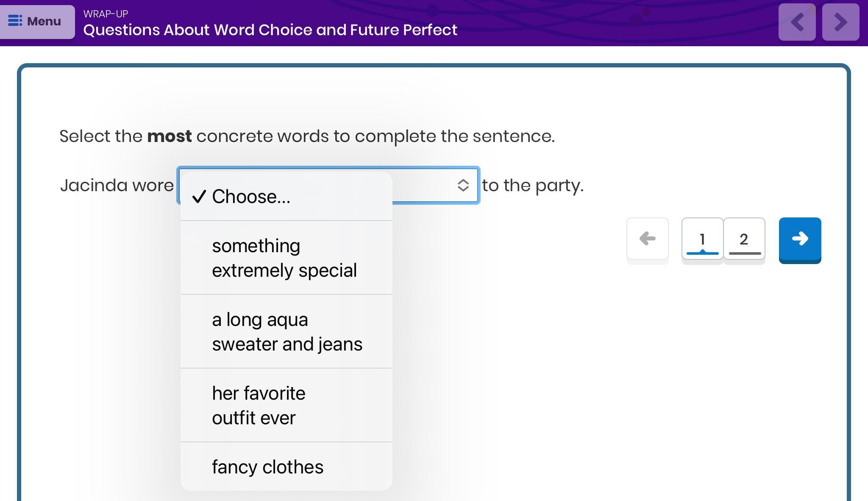Image resolution: width=868 pixels, height=501 pixels.
Task: Switch to question 1 tab
Action: click(702, 239)
